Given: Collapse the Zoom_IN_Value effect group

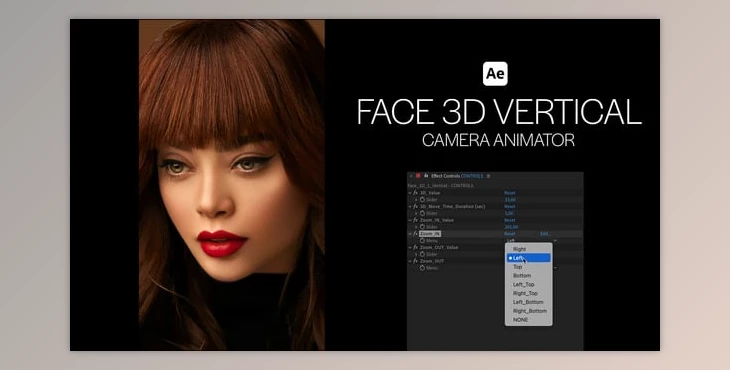Looking at the screenshot, I should tap(410, 220).
